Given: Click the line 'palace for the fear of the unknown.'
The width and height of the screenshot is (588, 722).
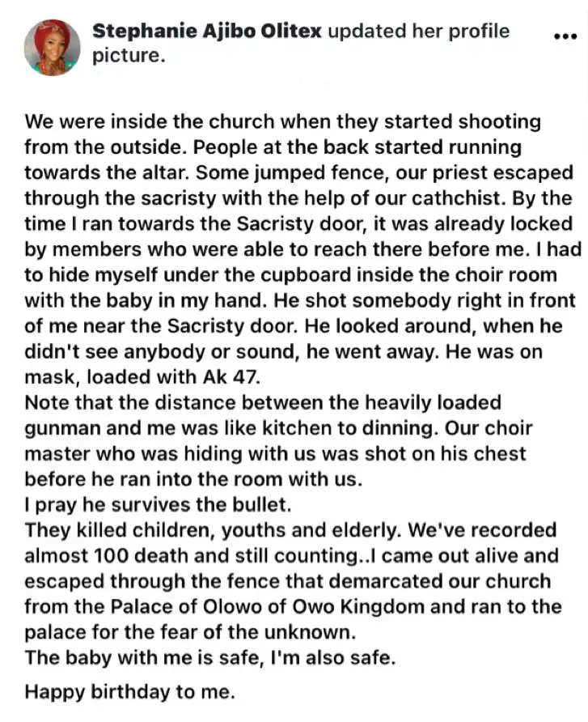Looking at the screenshot, I should click(191, 633).
